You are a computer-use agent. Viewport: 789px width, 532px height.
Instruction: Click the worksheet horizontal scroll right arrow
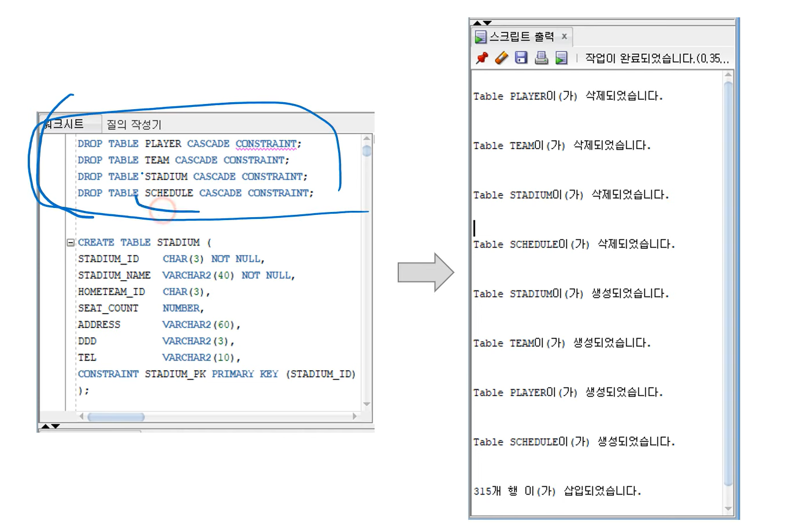click(354, 416)
